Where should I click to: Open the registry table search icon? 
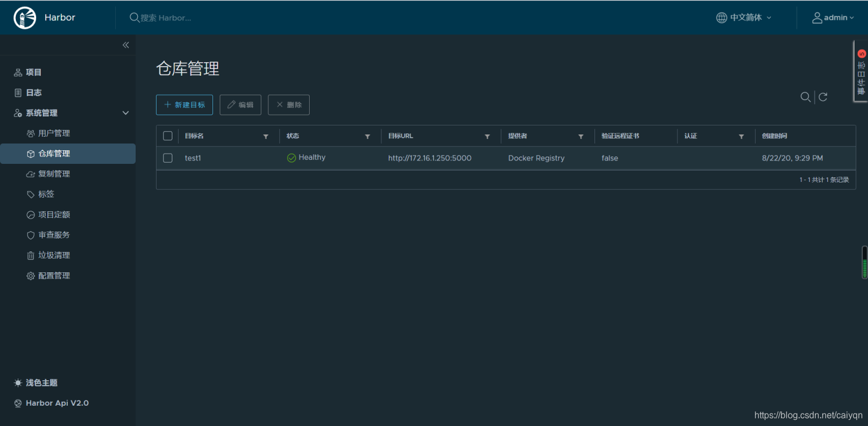point(805,97)
